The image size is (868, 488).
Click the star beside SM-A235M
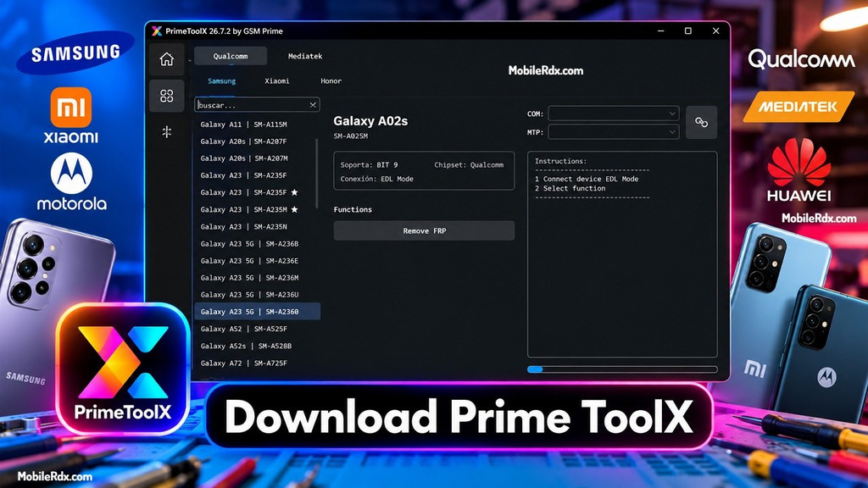point(294,209)
